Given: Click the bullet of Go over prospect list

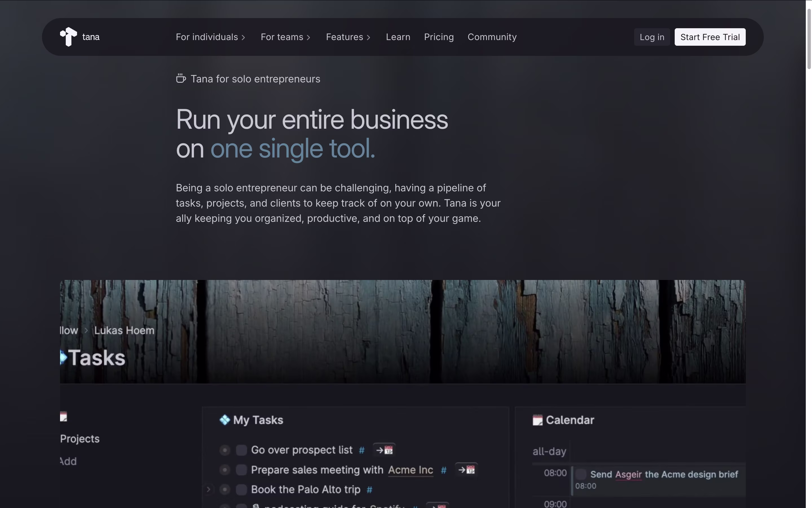Looking at the screenshot, I should point(224,450).
